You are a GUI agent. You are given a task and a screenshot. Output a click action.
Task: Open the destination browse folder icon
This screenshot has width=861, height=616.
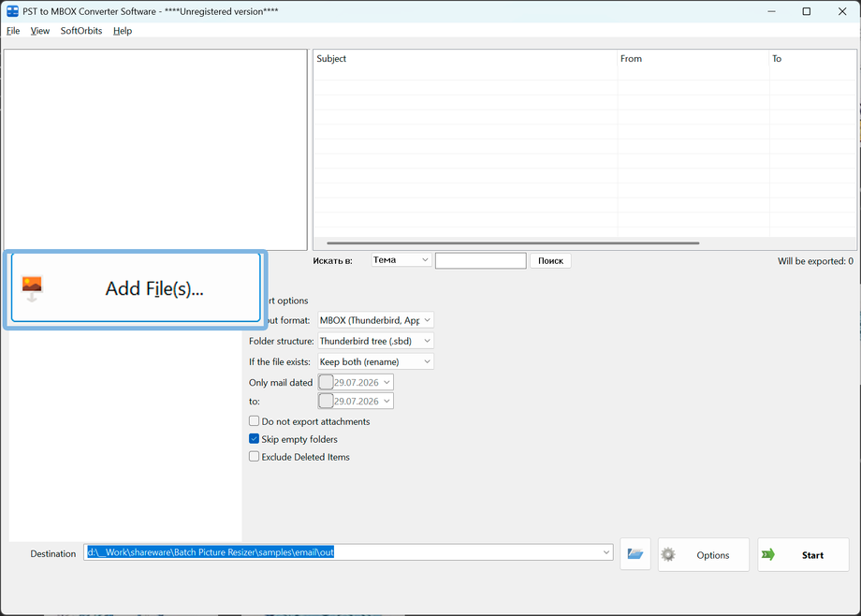pos(635,554)
